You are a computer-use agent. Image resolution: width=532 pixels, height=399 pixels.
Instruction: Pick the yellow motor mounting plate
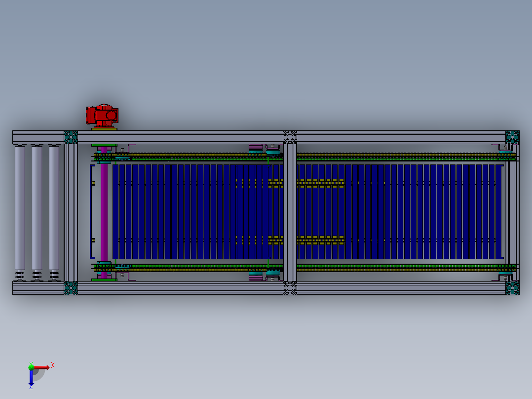104,129
